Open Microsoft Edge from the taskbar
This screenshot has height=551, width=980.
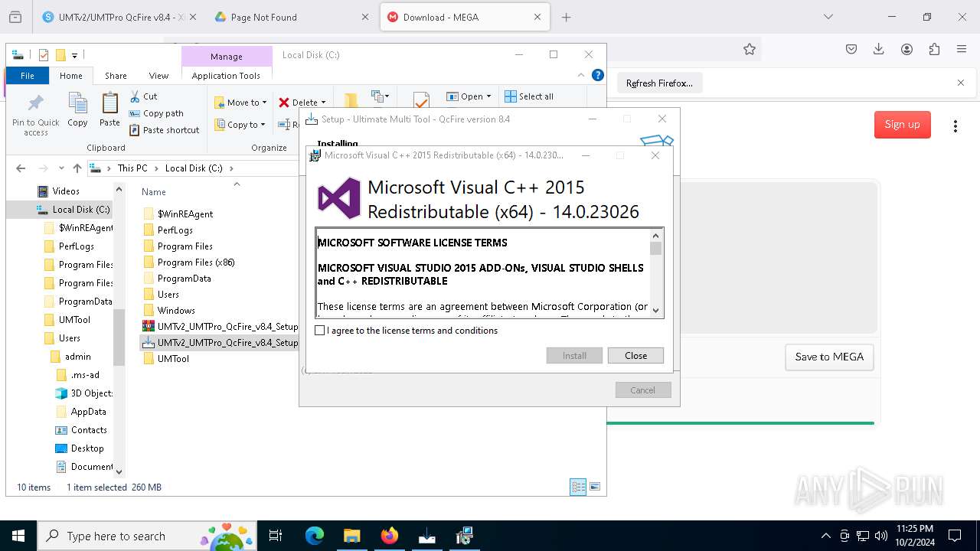point(315,536)
